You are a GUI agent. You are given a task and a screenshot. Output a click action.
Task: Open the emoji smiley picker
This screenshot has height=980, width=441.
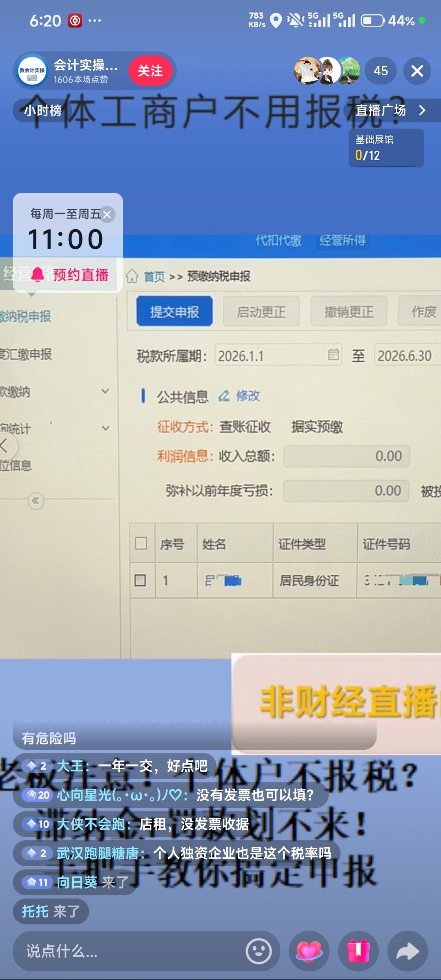[258, 951]
